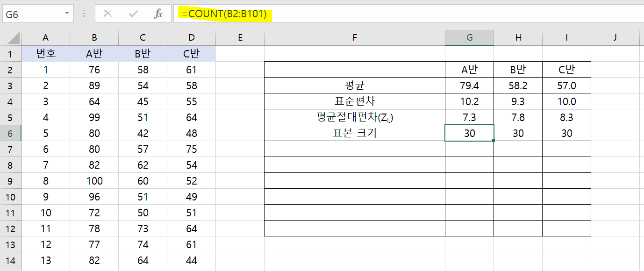Select cell B9 with value 100
This screenshot has width=644, height=271.
94,181
